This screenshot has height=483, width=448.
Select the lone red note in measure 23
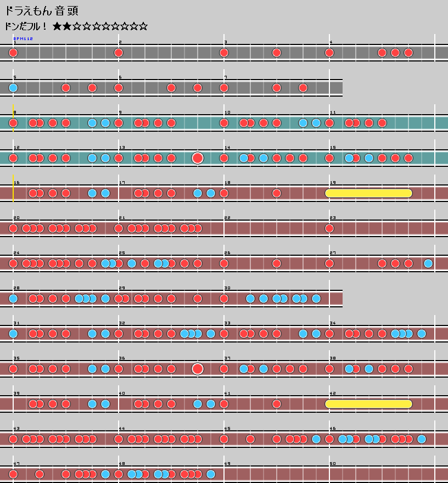pos(329,228)
